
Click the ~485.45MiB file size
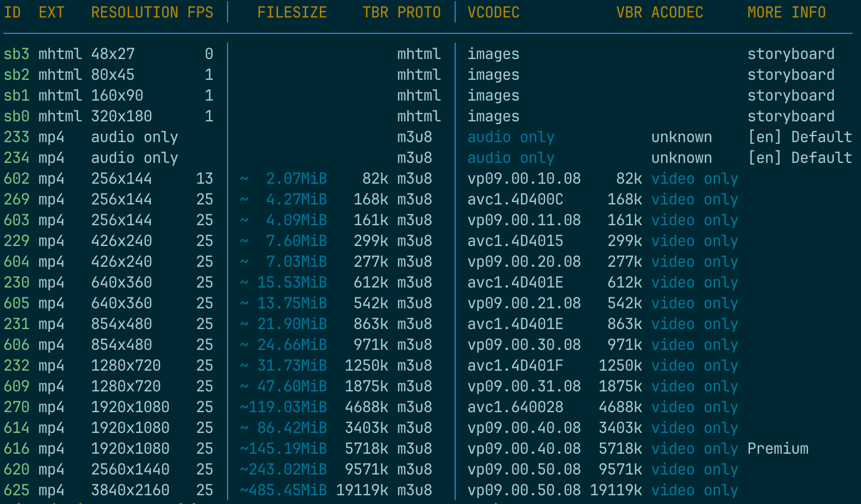(x=283, y=490)
